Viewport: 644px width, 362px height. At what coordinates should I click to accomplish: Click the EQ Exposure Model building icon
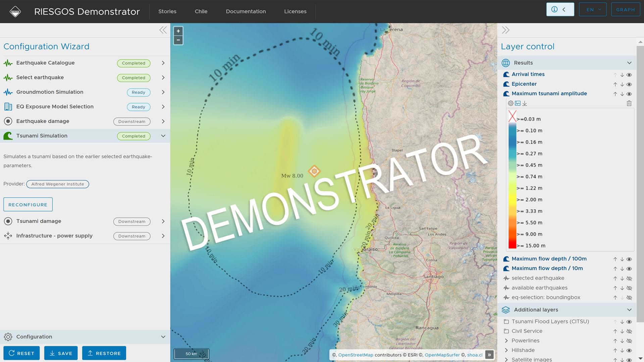point(8,107)
